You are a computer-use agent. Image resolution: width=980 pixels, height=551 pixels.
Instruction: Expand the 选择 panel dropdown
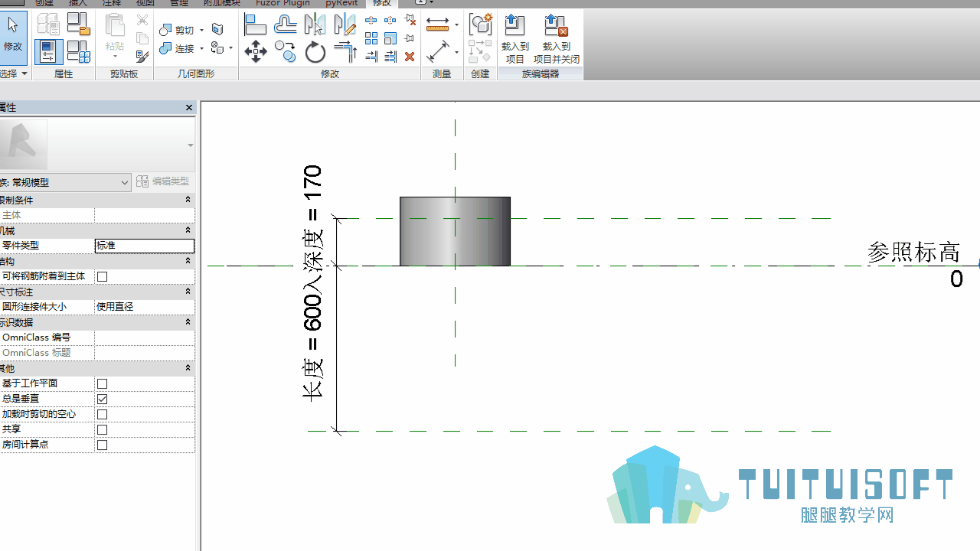24,73
